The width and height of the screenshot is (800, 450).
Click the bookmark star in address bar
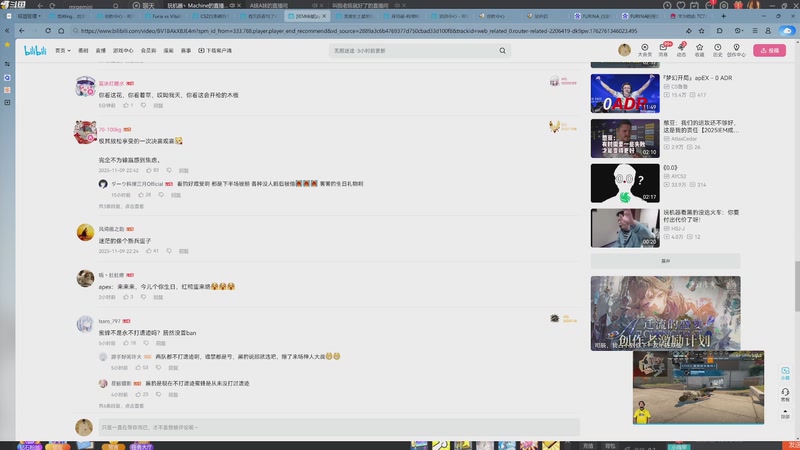tap(702, 31)
